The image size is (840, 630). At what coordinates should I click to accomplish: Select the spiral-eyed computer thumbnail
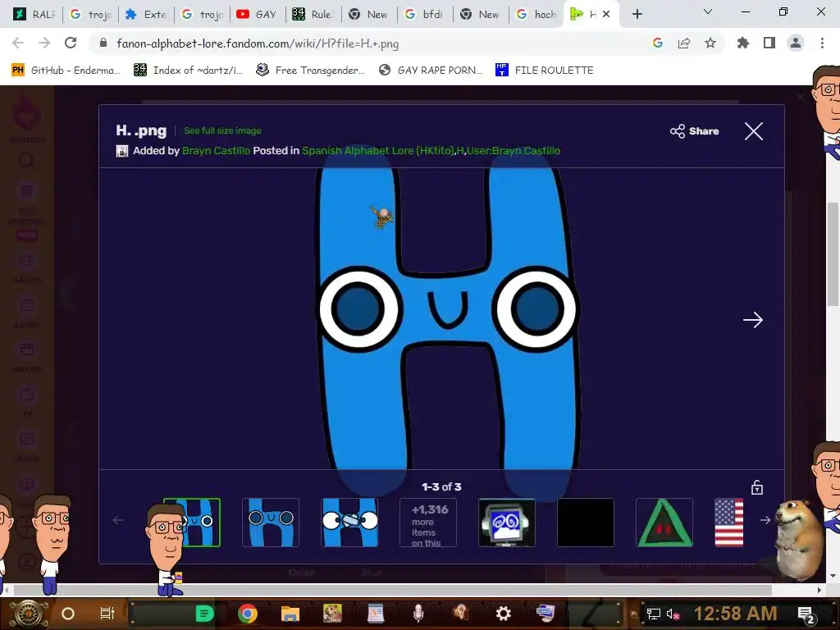[507, 523]
